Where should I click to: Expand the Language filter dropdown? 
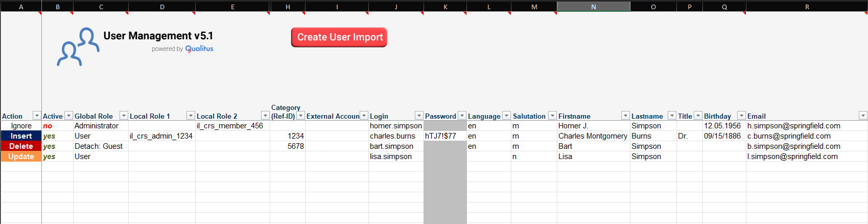pos(506,116)
